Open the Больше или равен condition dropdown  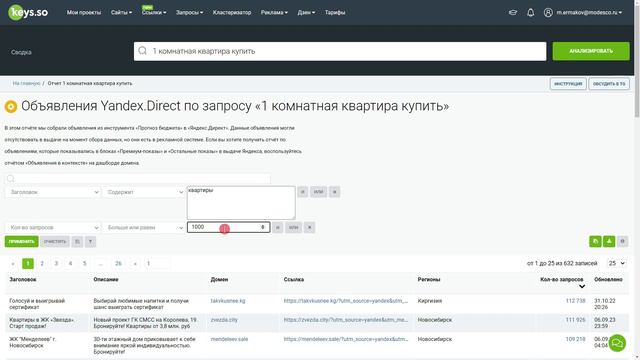pyautogui.click(x=144, y=227)
